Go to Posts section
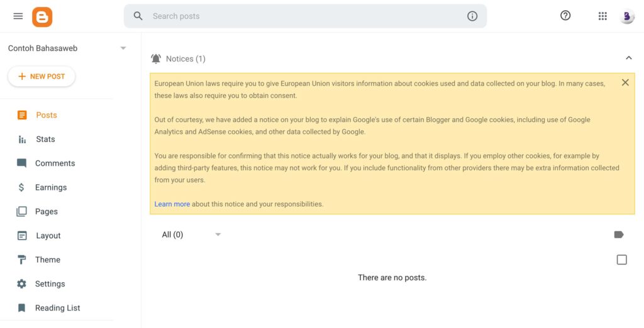The image size is (644, 328). click(x=47, y=115)
